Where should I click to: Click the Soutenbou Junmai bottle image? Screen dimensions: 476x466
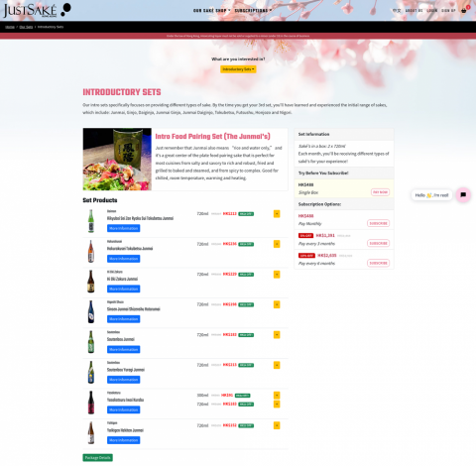(91, 342)
